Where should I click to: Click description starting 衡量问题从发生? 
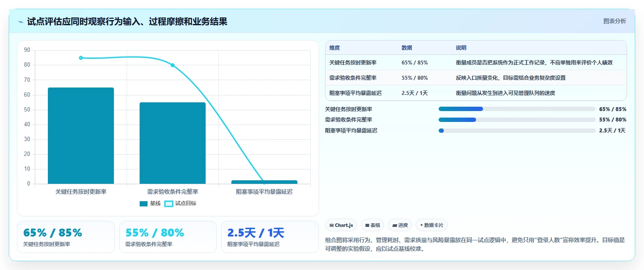[x=505, y=93]
